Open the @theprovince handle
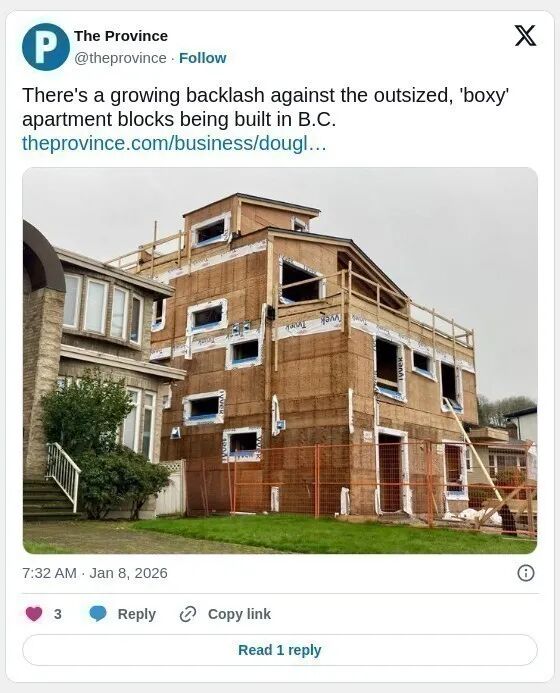Image resolution: width=560 pixels, height=693 pixels. tap(120, 58)
